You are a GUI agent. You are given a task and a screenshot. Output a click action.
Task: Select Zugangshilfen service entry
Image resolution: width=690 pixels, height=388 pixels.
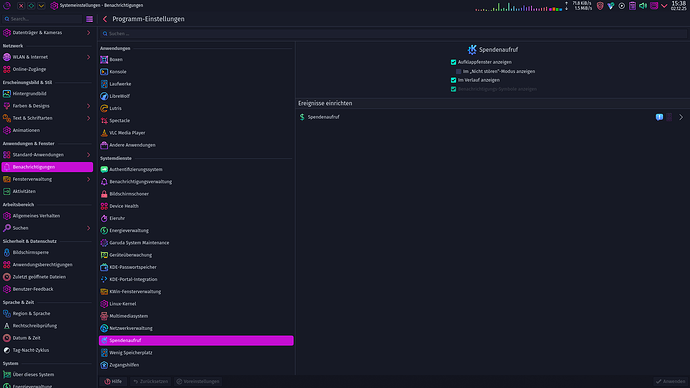(196, 365)
